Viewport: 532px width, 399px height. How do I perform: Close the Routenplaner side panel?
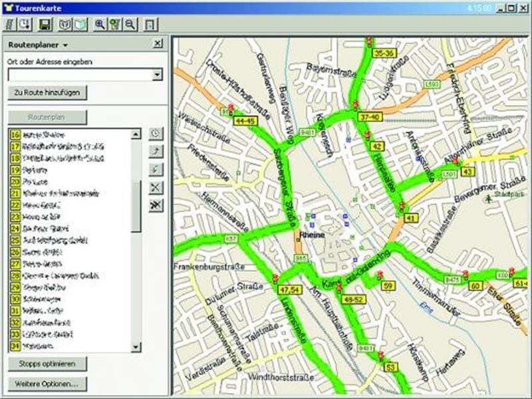(x=157, y=44)
